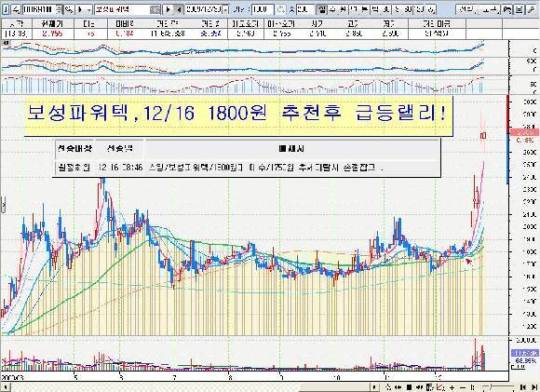Click the horizontal scrollbar right arrow
Screen dimensions: 540x392
pos(375,388)
